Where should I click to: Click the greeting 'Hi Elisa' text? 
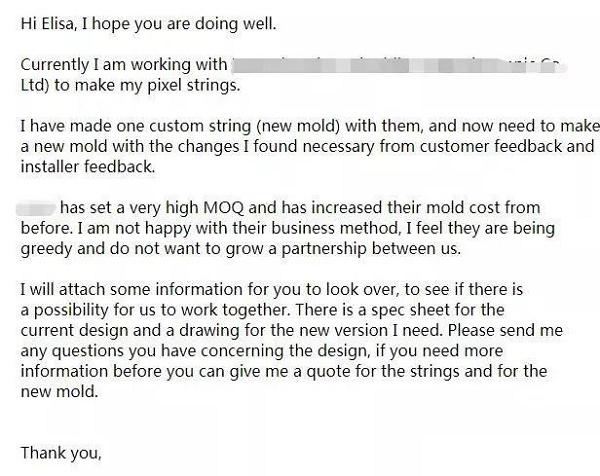(46, 24)
